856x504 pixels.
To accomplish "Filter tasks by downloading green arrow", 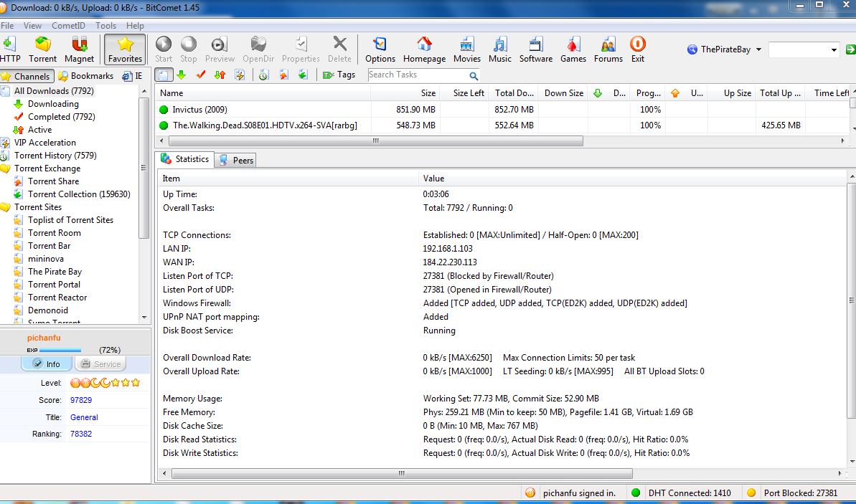I will coord(182,75).
